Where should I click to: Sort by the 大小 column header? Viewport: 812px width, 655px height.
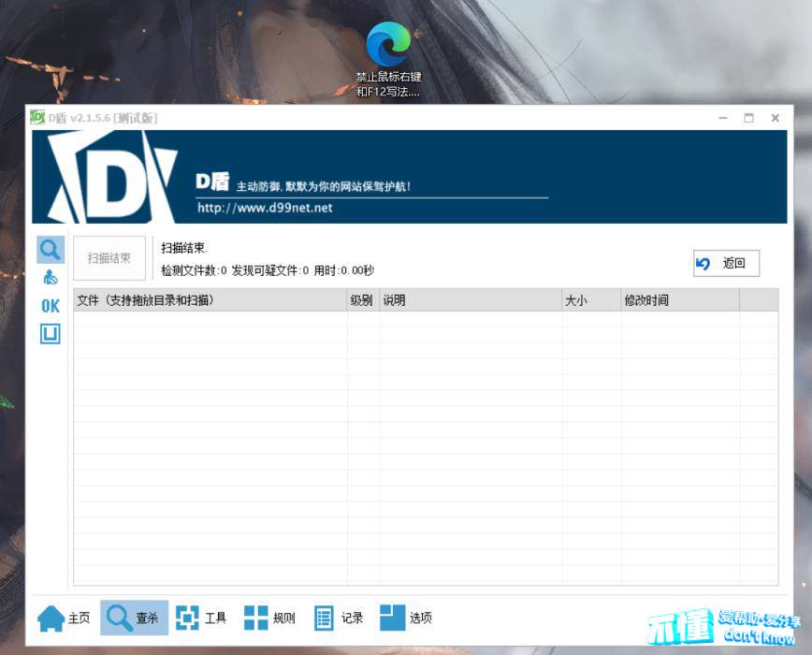(591, 300)
